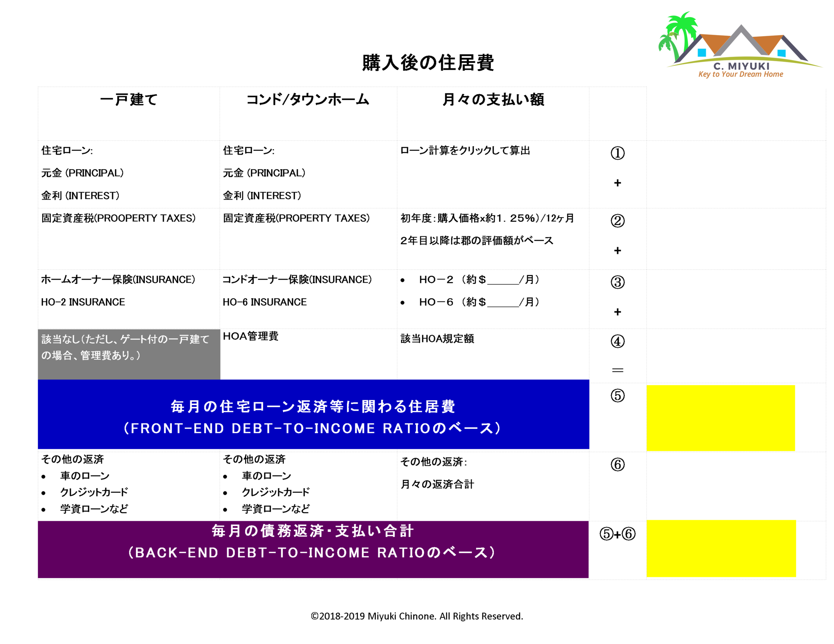Click the circled number ① marker

coord(618,153)
